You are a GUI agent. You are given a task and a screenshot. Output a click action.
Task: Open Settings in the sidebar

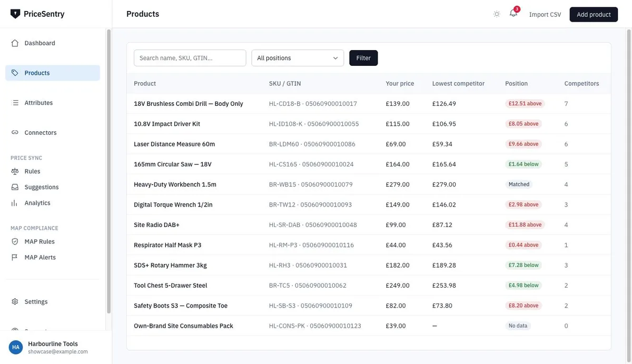53,302
